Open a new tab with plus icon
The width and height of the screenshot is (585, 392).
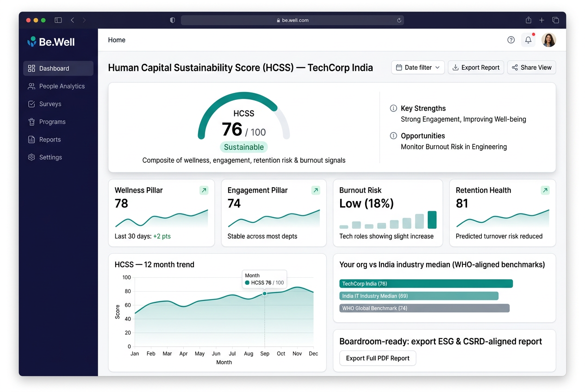541,20
